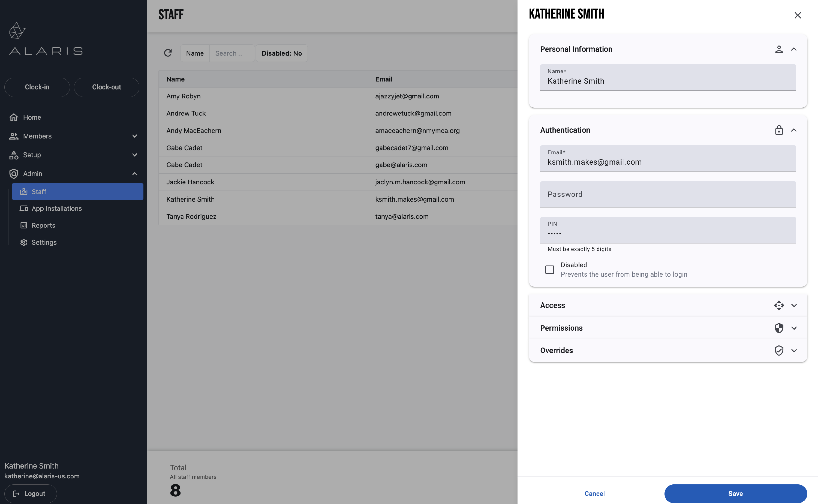This screenshot has height=504, width=818.
Task: Click the refresh icon above staff table
Action: click(x=168, y=53)
